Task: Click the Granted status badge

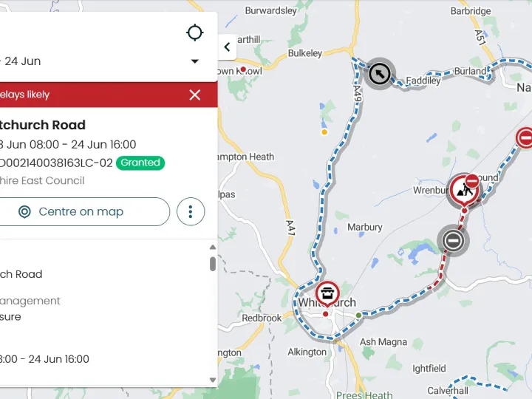Action: pos(140,163)
